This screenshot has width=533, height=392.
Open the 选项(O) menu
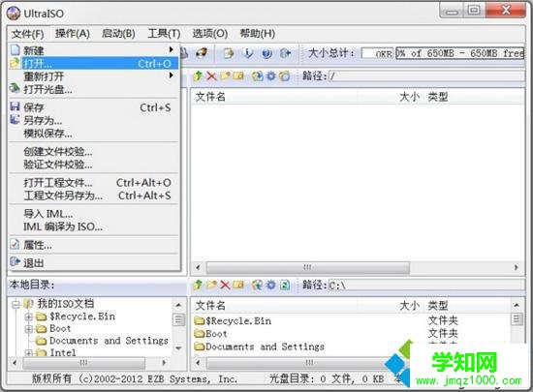[210, 33]
